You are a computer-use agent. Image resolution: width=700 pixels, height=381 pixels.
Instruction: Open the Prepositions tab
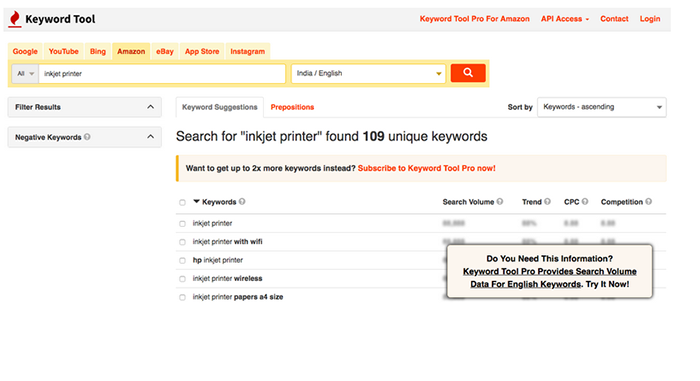[x=292, y=107]
